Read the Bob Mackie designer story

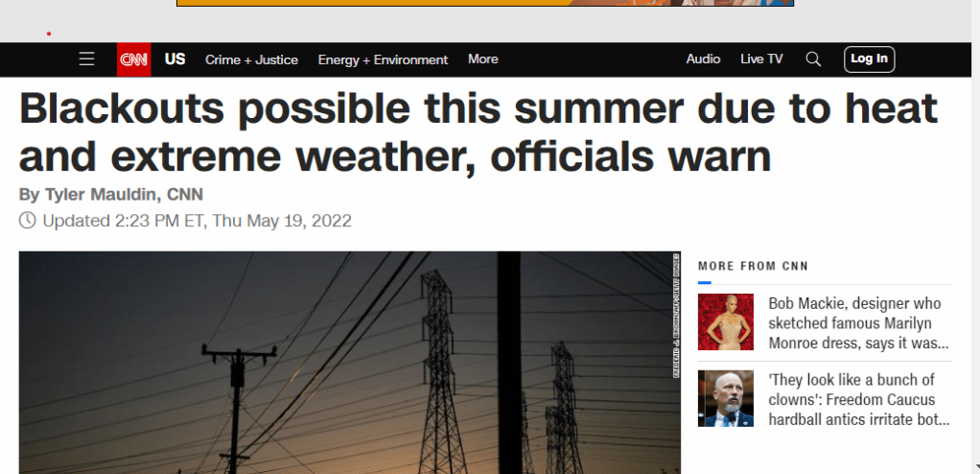[858, 323]
